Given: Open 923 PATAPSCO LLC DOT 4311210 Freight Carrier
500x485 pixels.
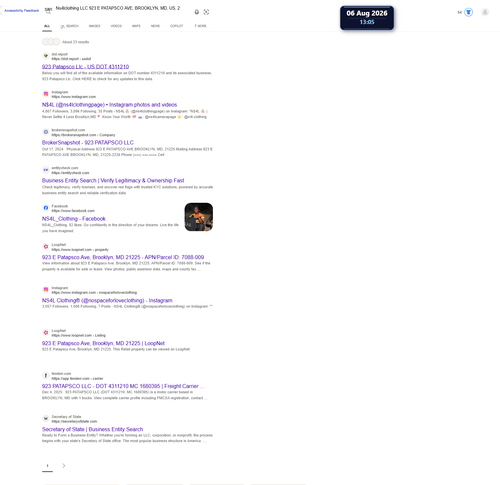Looking at the screenshot, I should (123, 386).
